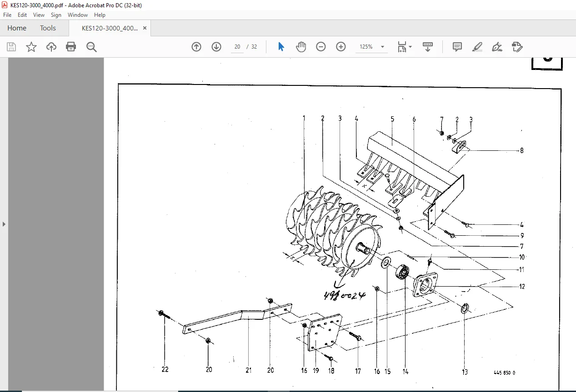The height and width of the screenshot is (392, 576).
Task: Click part number 12 label in diagram
Action: pyautogui.click(x=522, y=287)
